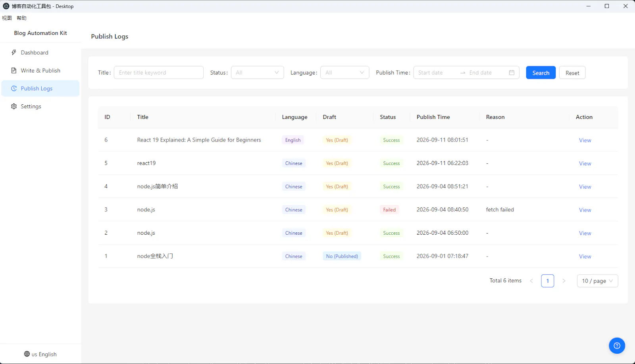Open the 帮助 menu
The width and height of the screenshot is (635, 364).
tap(21, 18)
